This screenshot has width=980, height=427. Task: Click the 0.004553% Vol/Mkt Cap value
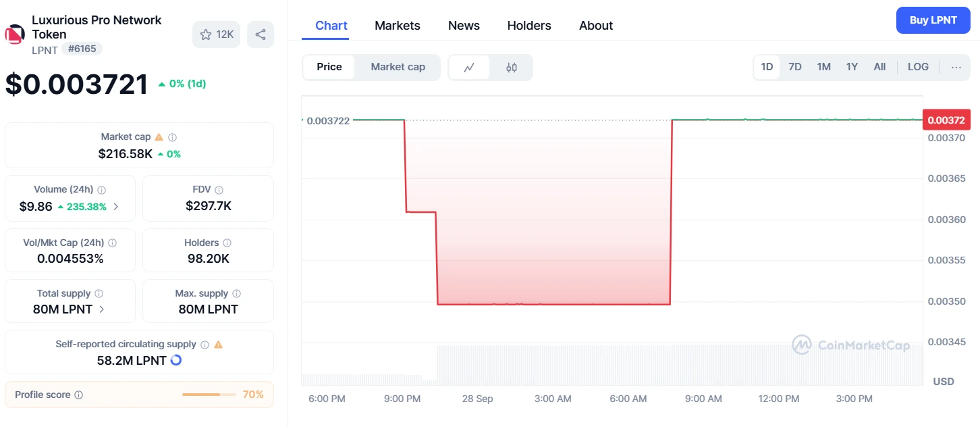70,259
